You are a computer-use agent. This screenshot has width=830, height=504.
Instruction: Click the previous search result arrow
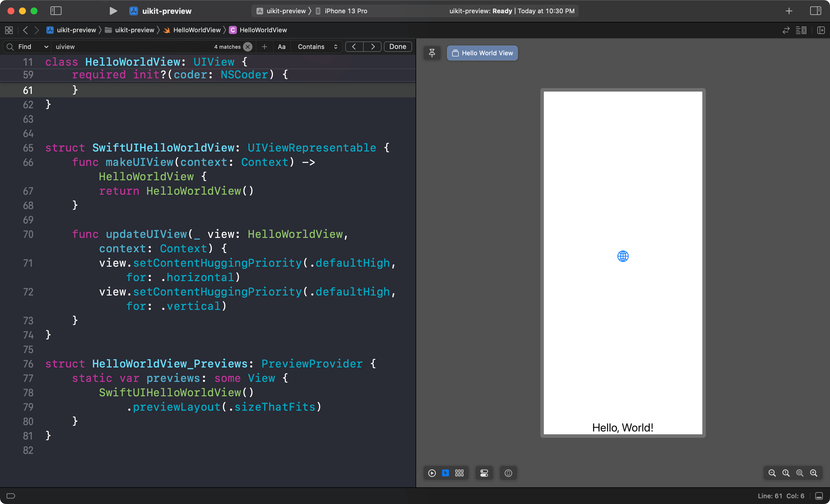click(x=354, y=47)
